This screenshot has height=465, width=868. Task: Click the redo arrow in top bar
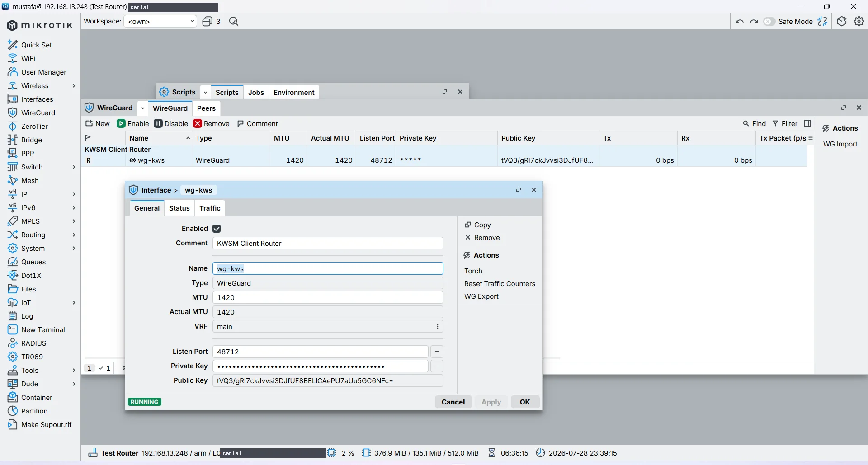pyautogui.click(x=754, y=21)
